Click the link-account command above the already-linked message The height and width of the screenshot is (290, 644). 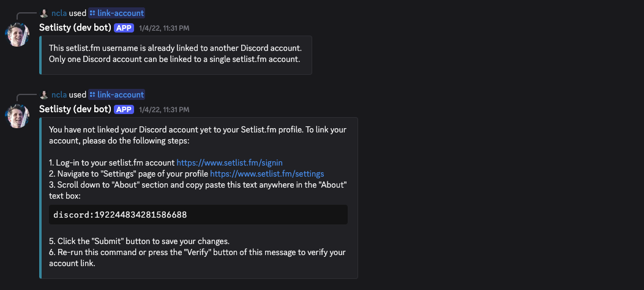(121, 13)
